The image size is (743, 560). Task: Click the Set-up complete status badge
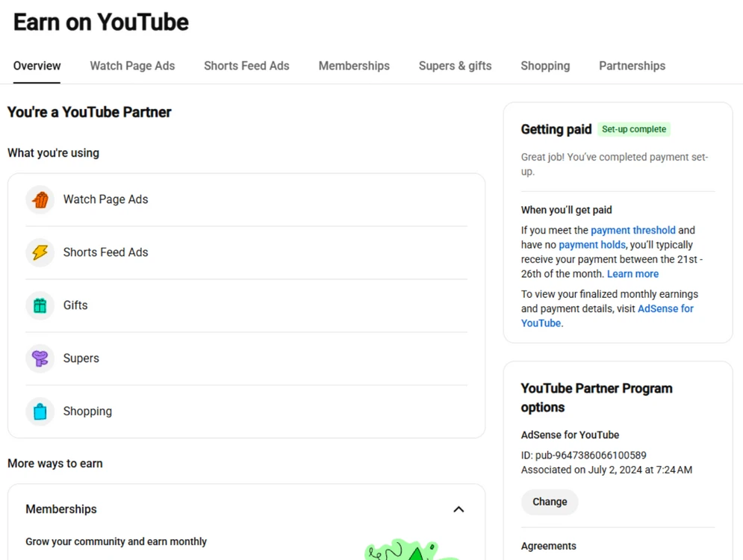click(634, 129)
